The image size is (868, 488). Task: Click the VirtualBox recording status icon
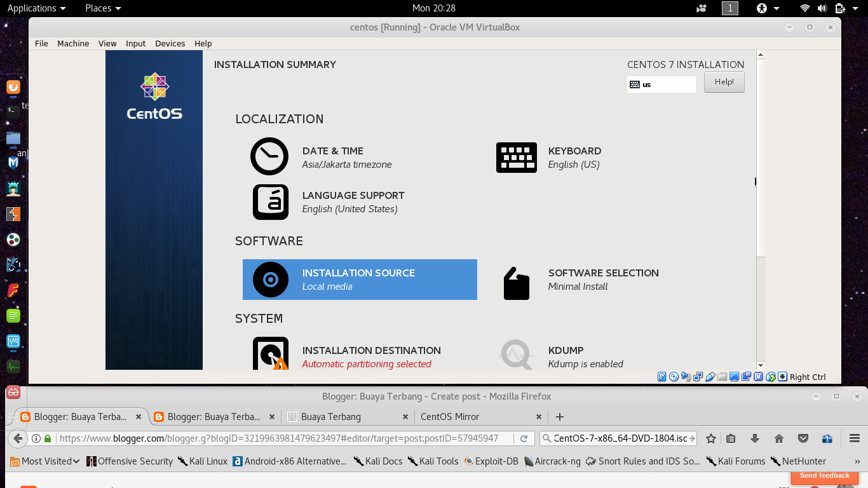point(747,377)
